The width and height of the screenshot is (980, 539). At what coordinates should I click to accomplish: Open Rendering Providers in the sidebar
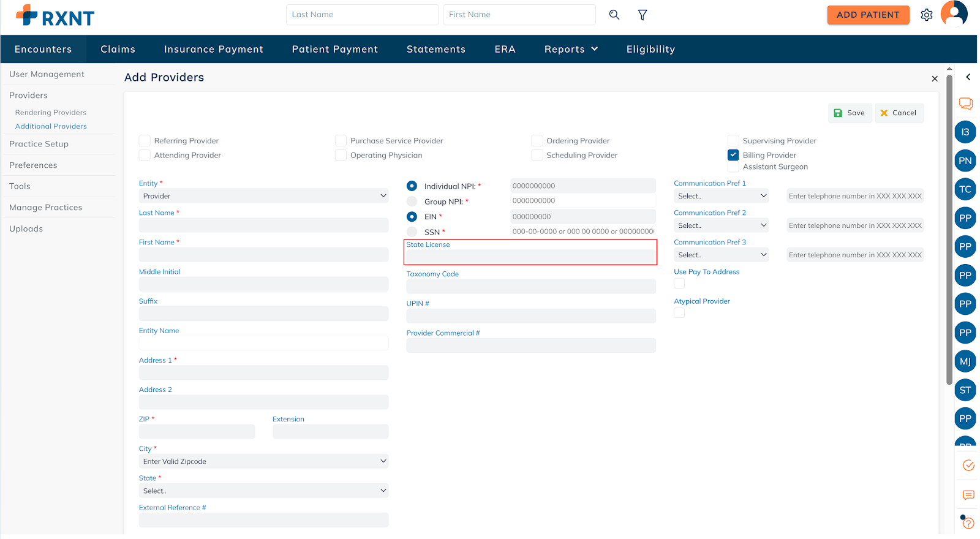coord(51,113)
